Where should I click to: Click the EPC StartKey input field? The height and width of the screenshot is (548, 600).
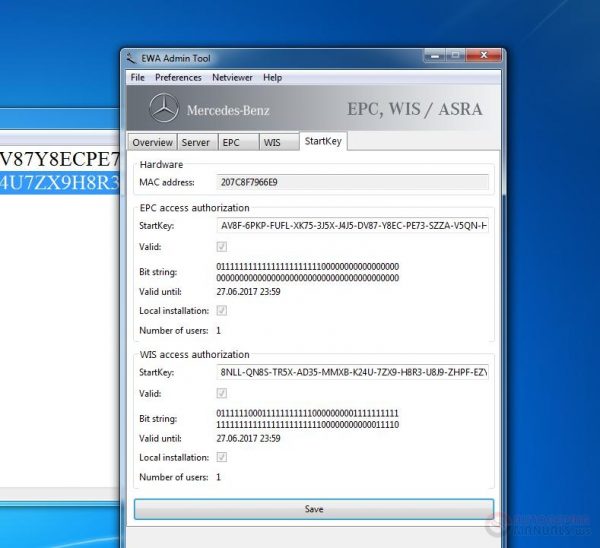tap(352, 225)
